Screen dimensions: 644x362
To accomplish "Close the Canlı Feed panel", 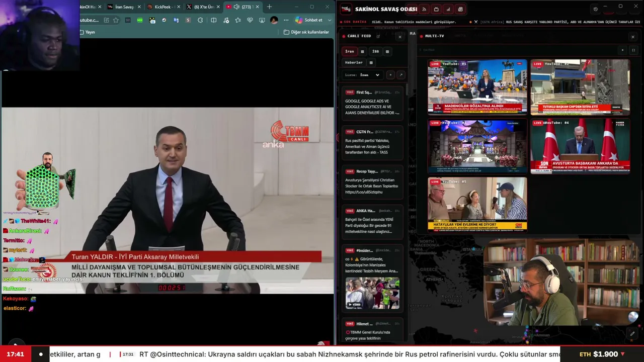I will tap(400, 37).
